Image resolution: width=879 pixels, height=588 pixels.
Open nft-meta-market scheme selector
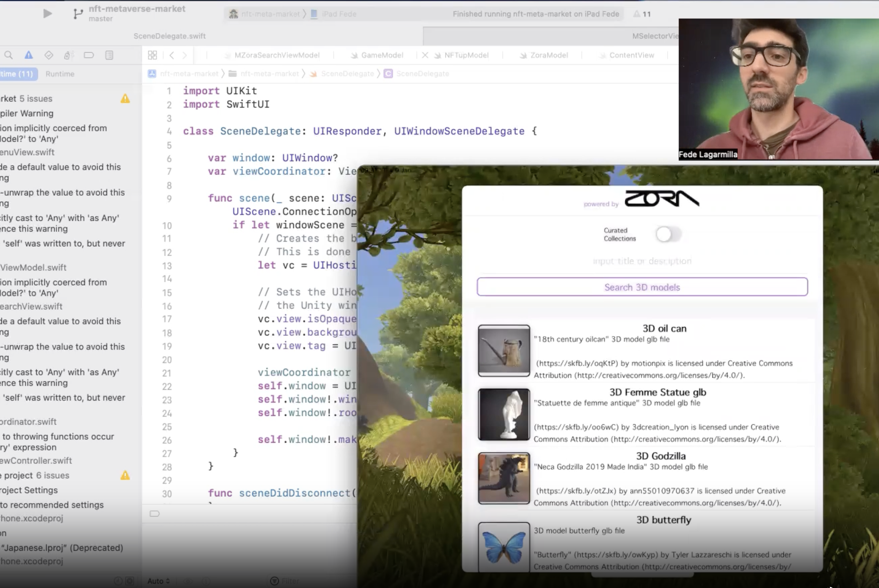pos(270,14)
